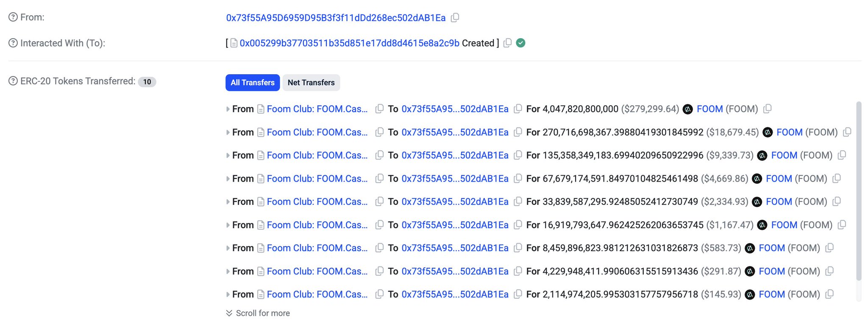Open the created contract 0x005299b3... link

(x=349, y=43)
